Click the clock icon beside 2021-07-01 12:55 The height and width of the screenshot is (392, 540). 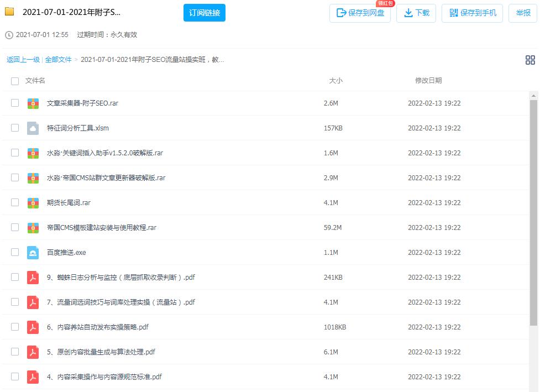pyautogui.click(x=9, y=35)
